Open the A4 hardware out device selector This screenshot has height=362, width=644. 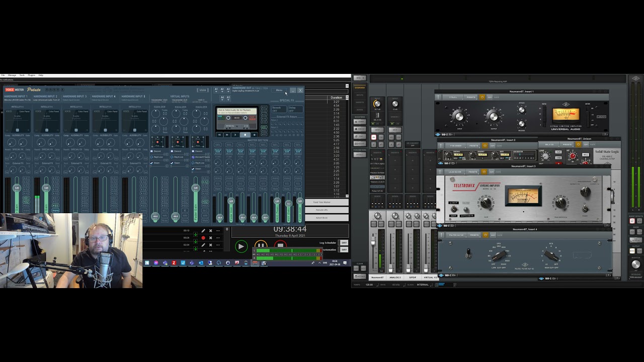(222, 98)
